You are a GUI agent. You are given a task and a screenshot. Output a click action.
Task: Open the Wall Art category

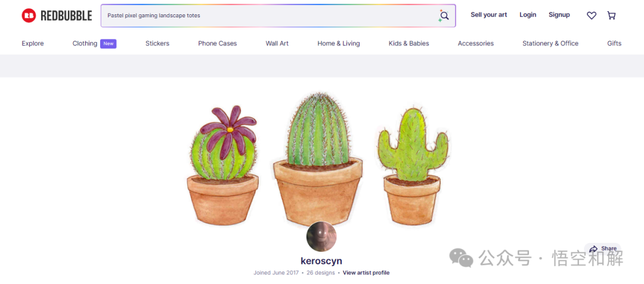coord(277,44)
